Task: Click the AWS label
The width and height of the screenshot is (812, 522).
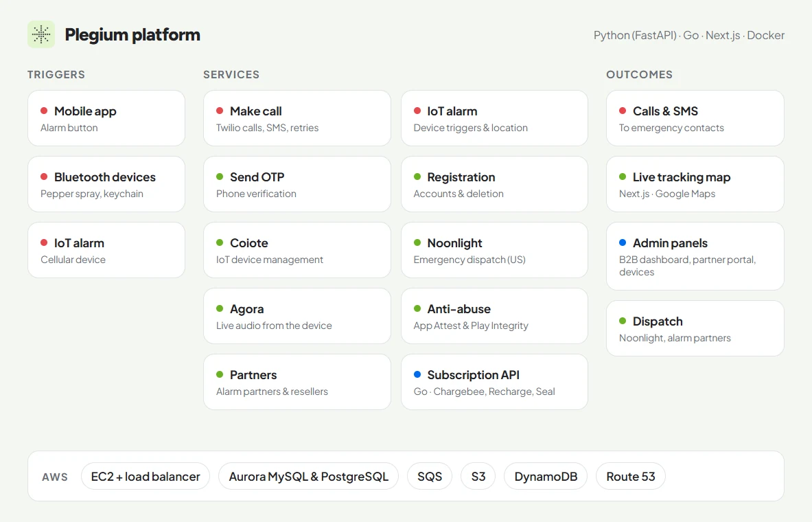Action: tap(55, 477)
